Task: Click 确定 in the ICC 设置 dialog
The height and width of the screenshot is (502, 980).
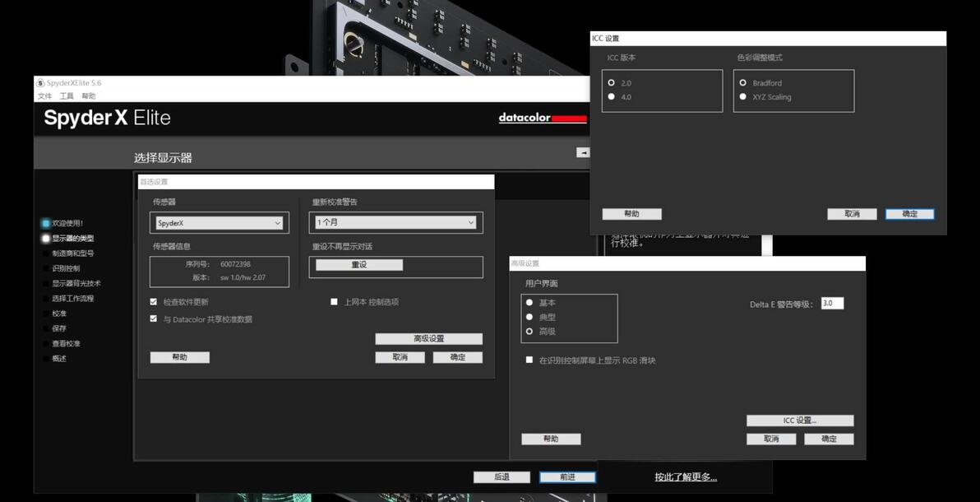Action: pos(909,214)
